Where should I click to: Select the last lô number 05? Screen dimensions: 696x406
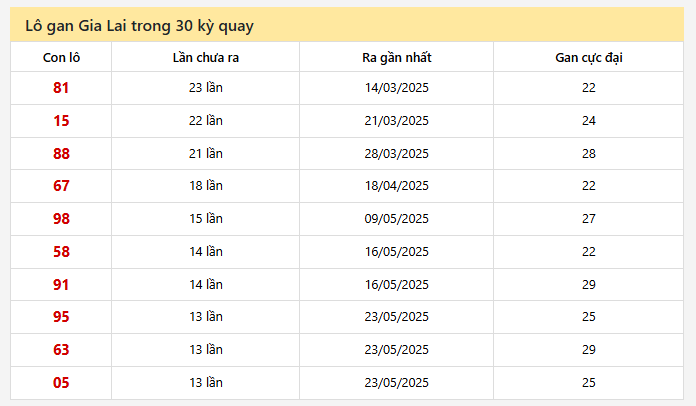(61, 383)
